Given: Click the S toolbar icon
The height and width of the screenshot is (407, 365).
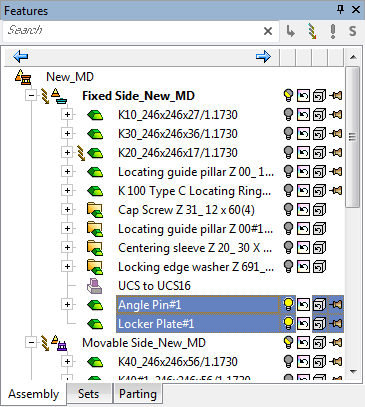Looking at the screenshot, I should [x=352, y=31].
